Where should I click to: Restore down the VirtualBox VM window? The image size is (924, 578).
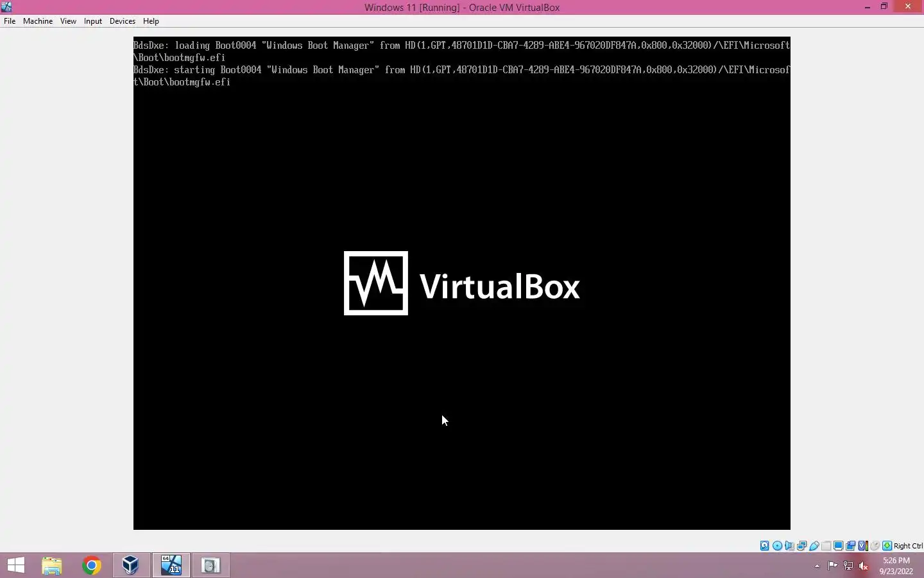pos(884,7)
